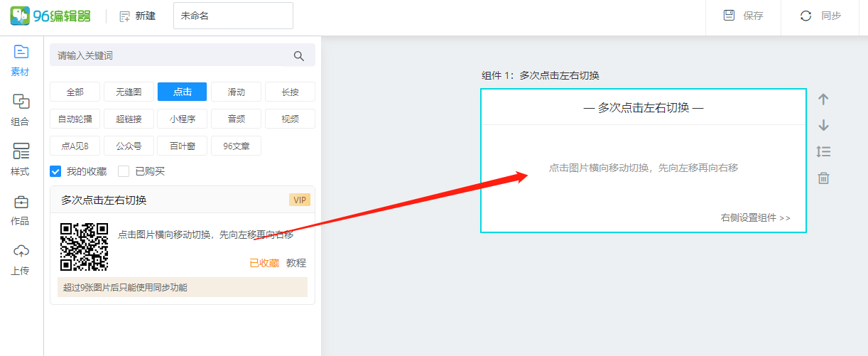This screenshot has height=356, width=868.
Task: Adjust component spacing with line-height icon
Action: point(823,151)
